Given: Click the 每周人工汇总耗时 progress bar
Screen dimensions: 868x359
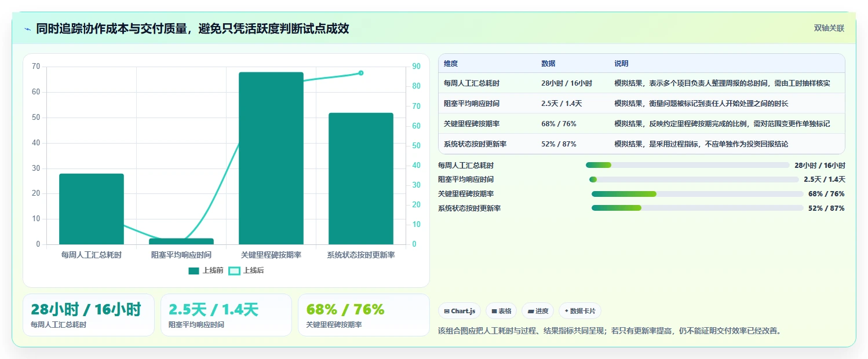Looking at the screenshot, I should coord(687,165).
